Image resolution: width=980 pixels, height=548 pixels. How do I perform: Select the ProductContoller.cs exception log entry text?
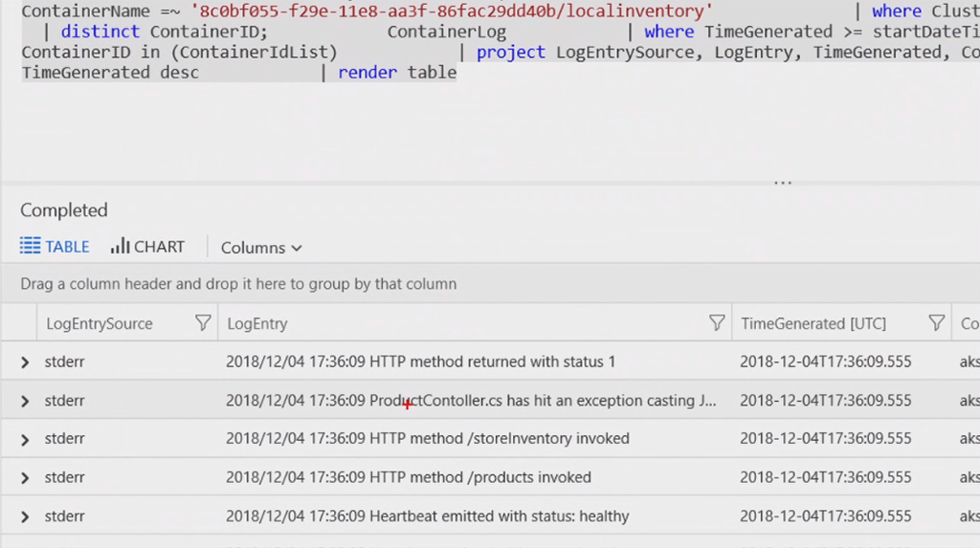coord(471,401)
